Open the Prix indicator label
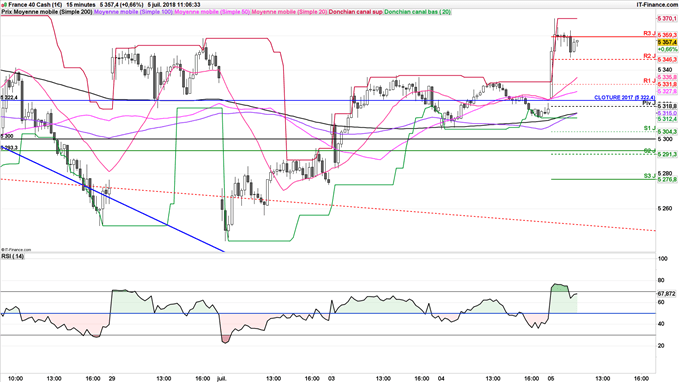This screenshot has height=382, width=679. pyautogui.click(x=6, y=12)
